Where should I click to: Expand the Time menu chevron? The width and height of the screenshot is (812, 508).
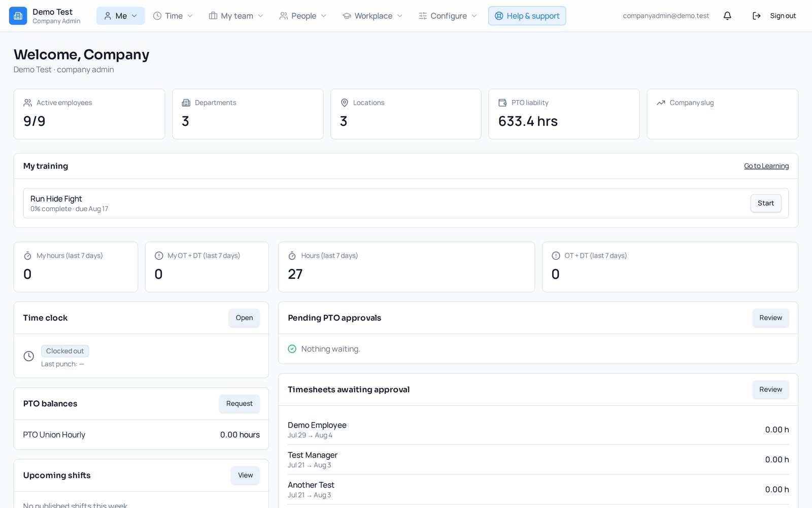190,16
